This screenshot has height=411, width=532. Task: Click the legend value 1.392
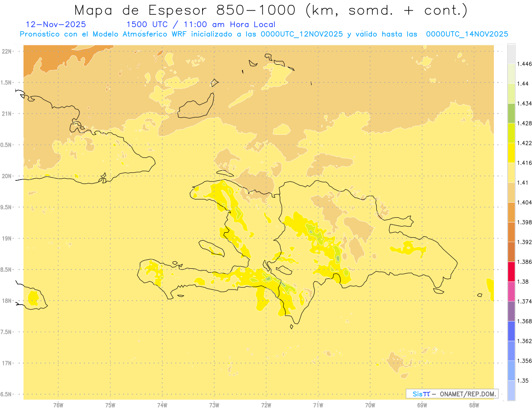(x=524, y=242)
